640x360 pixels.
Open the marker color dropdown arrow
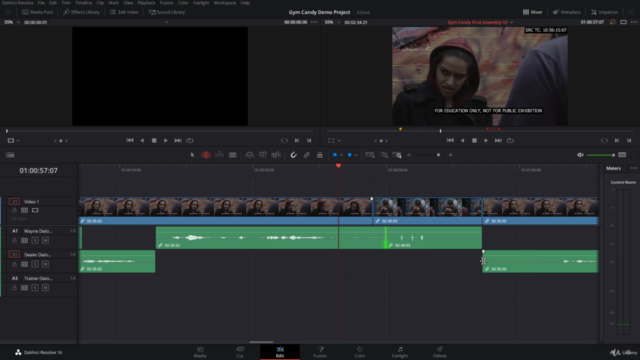pos(356,155)
